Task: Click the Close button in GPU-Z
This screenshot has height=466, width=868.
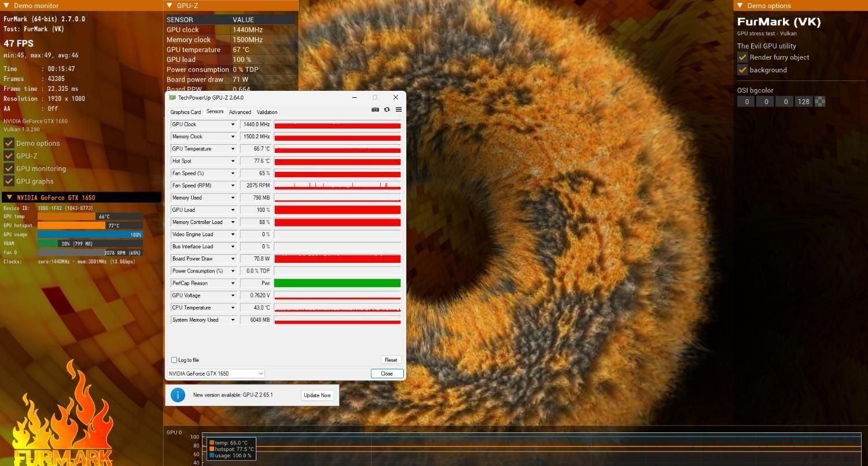Action: tap(387, 373)
